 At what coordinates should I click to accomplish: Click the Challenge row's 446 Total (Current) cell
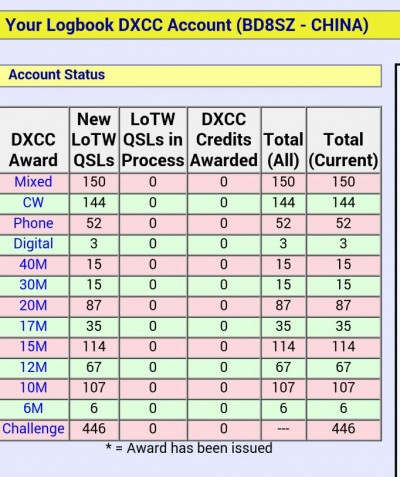[343, 429]
